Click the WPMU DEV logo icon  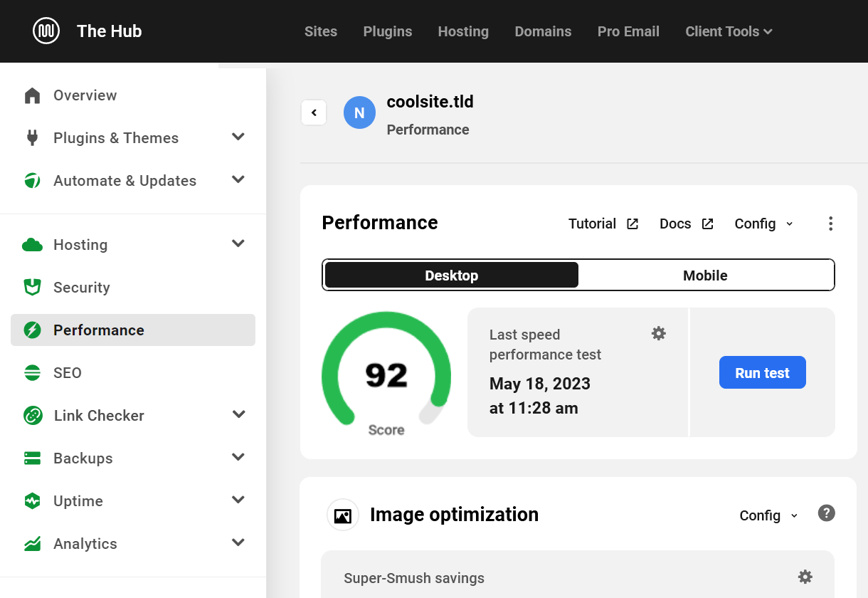tap(46, 31)
